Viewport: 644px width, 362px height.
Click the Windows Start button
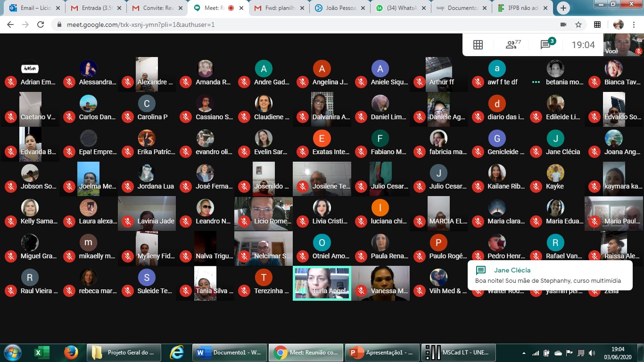click(12, 353)
